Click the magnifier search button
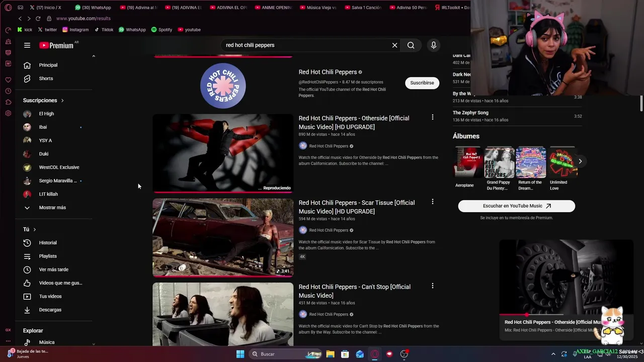 coord(411,45)
